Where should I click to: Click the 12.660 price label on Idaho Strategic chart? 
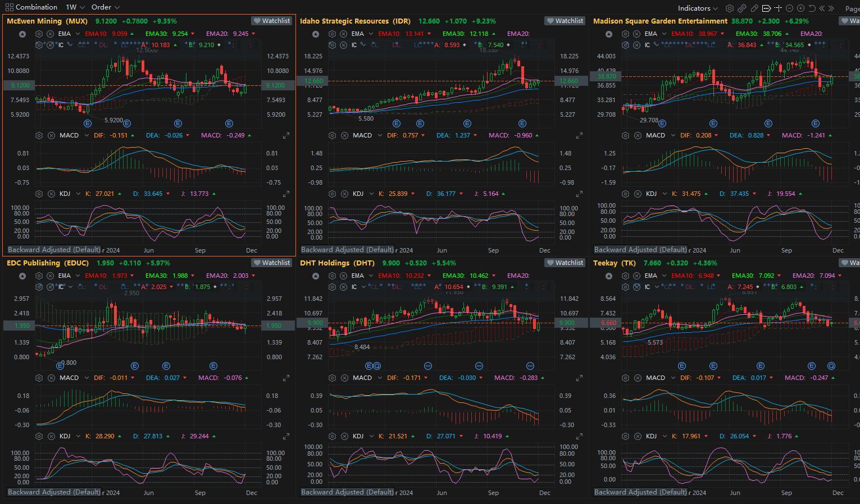tap(313, 81)
